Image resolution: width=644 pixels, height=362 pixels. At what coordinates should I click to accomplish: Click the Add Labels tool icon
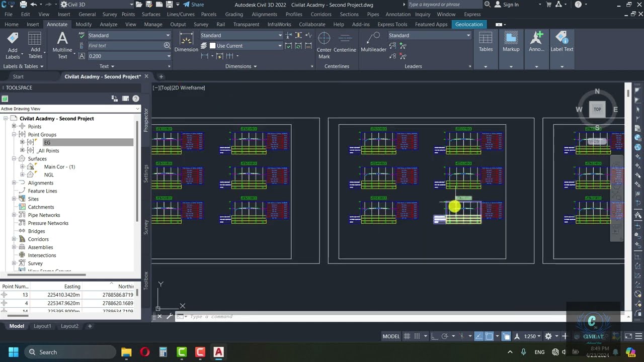(13, 38)
